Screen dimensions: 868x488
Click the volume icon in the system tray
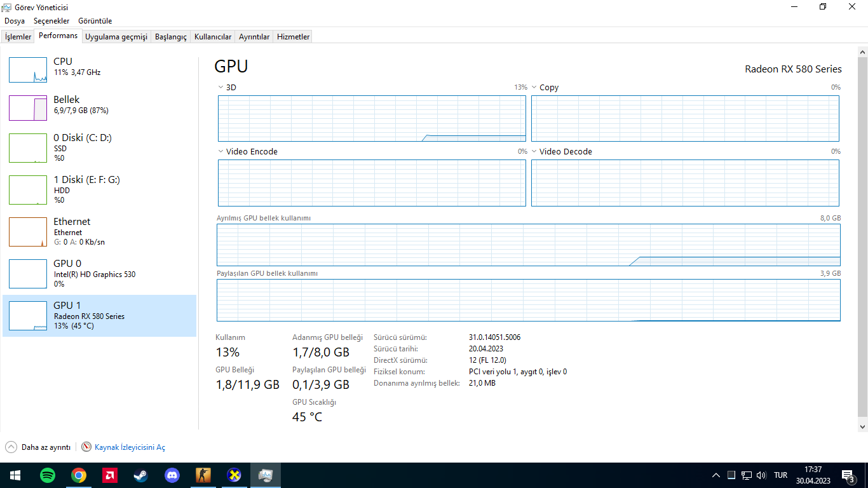tap(762, 475)
